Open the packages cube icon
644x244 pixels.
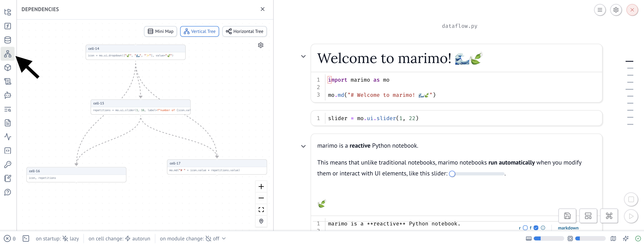pyautogui.click(x=8, y=68)
